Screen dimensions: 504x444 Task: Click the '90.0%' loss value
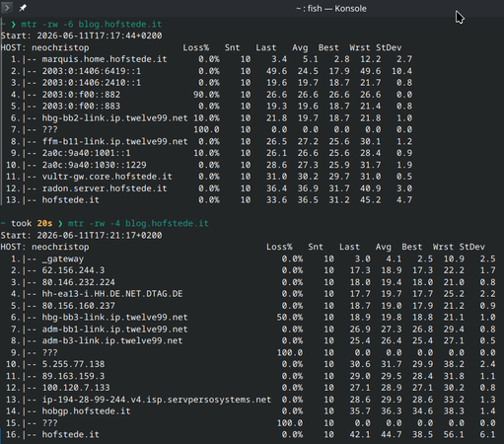206,95
